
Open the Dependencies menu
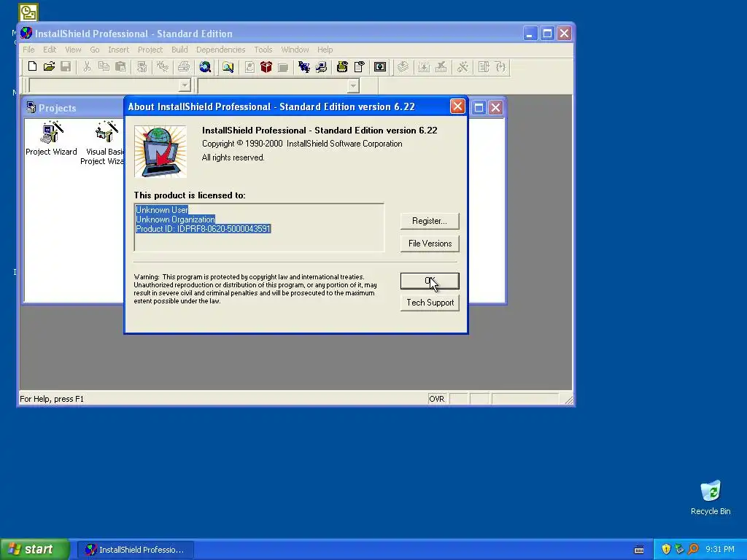pyautogui.click(x=220, y=50)
